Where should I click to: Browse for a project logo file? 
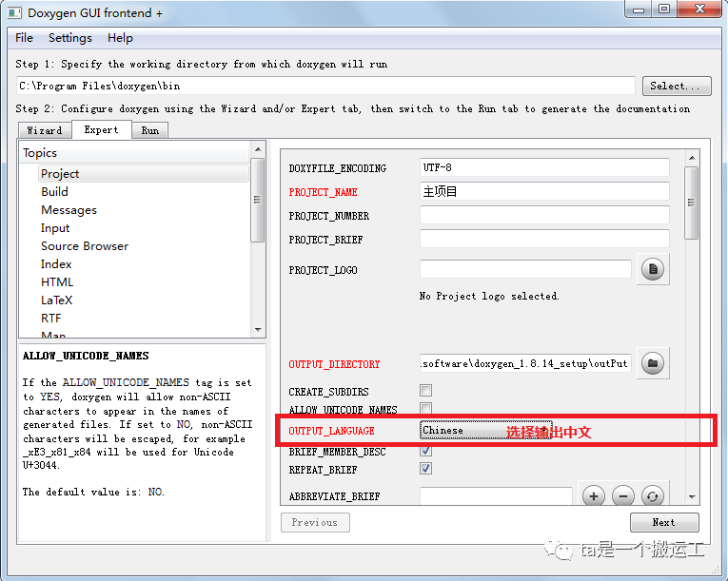point(653,269)
